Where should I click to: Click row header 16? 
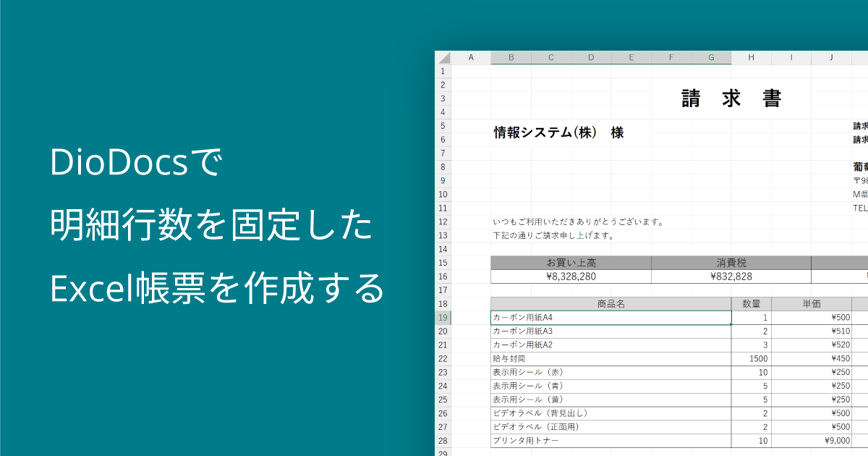point(443,276)
